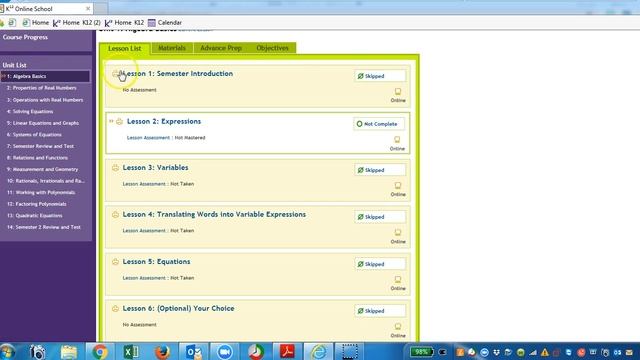Select unit 5: Linear Equations and Graphs
640x360 pixels.
(x=43, y=123)
